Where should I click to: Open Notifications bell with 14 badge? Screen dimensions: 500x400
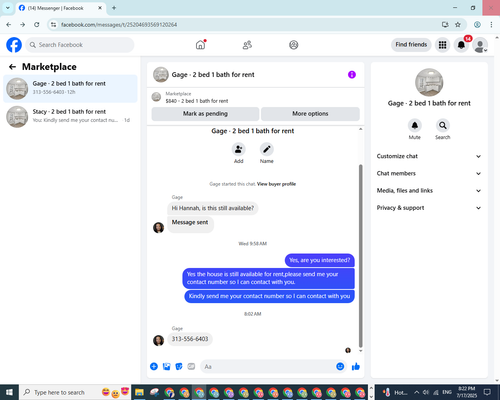pos(461,45)
